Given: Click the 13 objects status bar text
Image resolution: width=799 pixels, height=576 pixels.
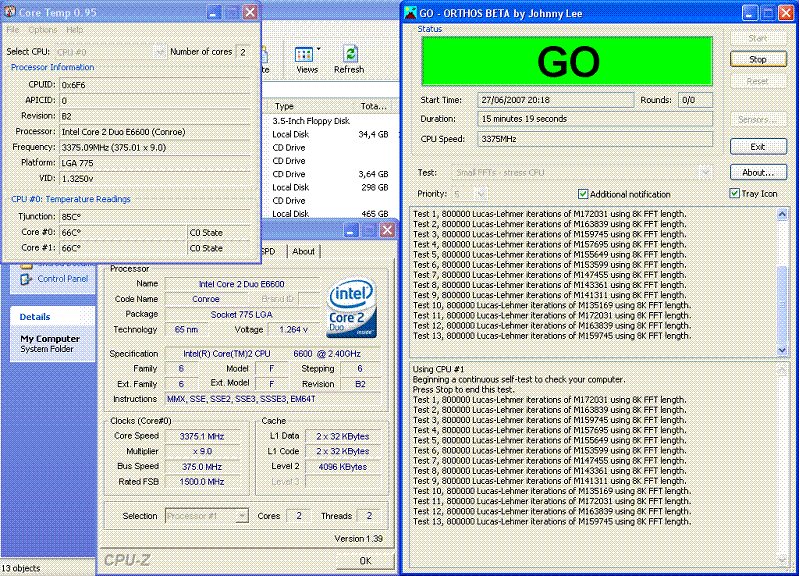Looking at the screenshot, I should coord(21,568).
